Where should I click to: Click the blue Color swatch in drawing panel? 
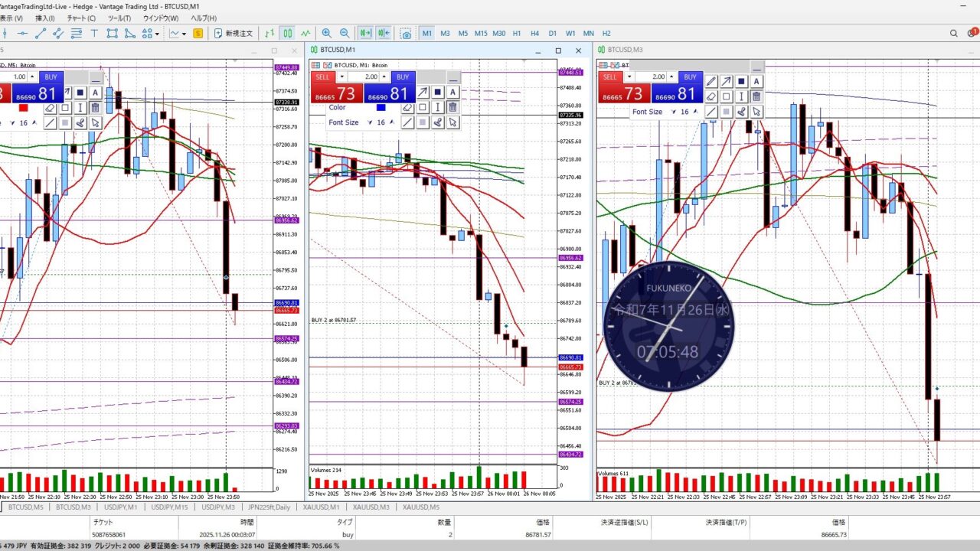[381, 107]
